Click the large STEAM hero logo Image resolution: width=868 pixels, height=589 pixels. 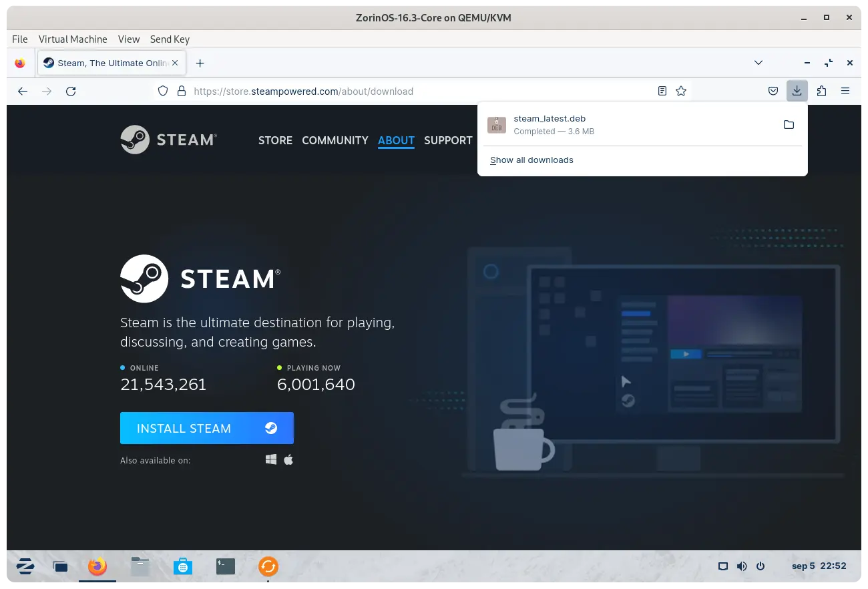point(200,278)
